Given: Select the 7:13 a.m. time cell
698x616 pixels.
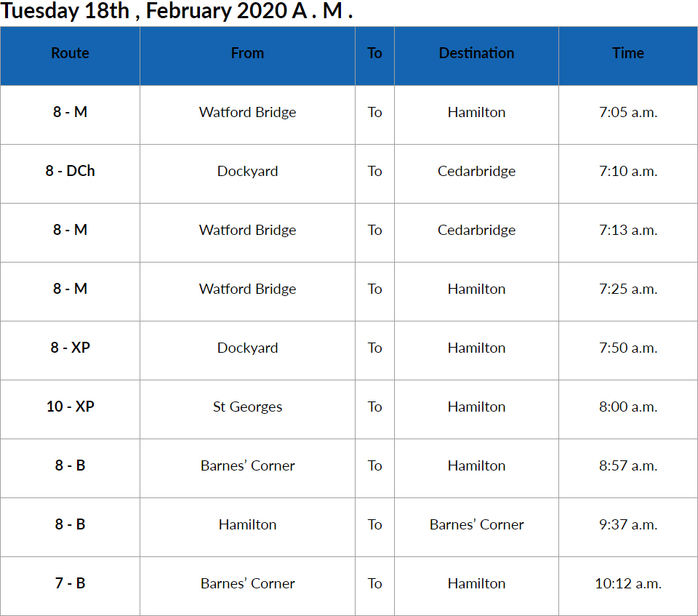Looking at the screenshot, I should (628, 230).
